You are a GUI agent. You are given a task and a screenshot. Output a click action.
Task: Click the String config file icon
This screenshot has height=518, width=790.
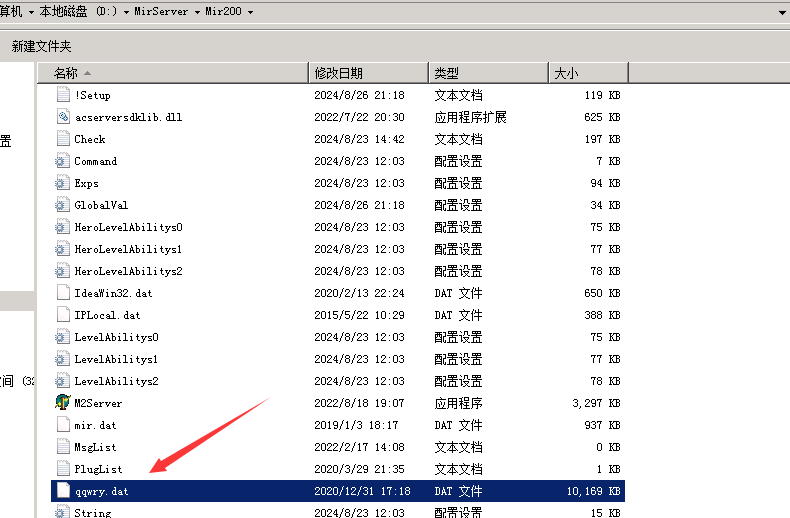click(62, 511)
